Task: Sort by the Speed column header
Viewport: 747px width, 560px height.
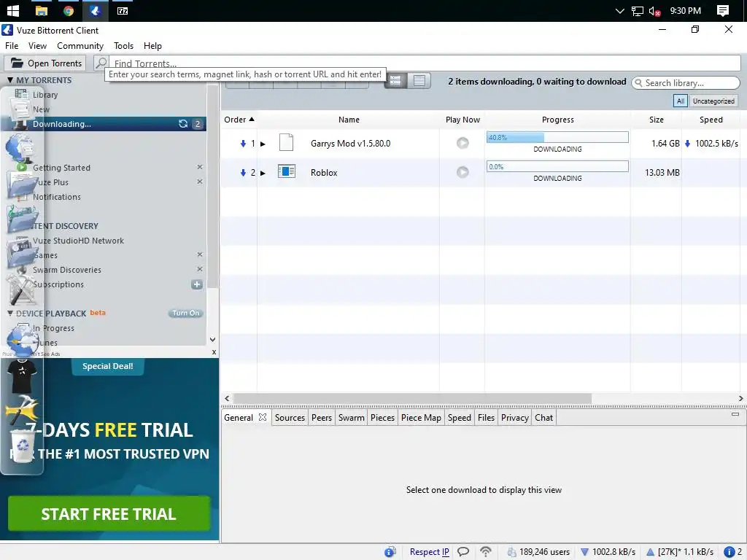Action: click(x=711, y=120)
